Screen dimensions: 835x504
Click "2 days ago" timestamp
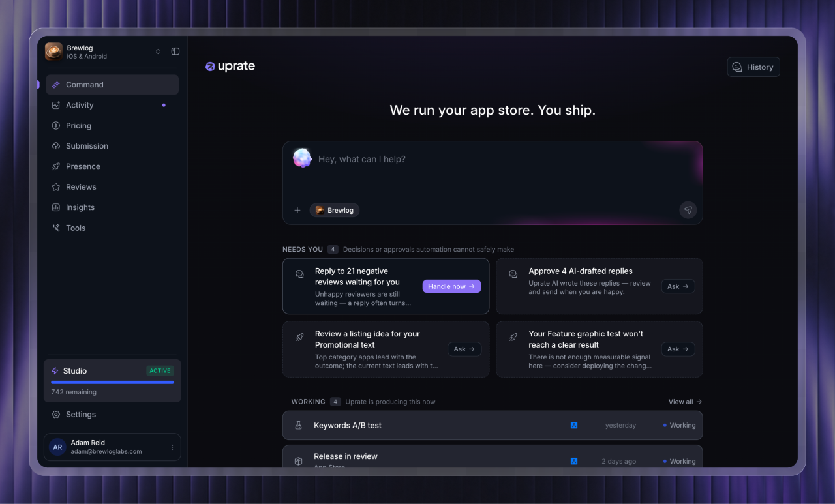tap(618, 461)
